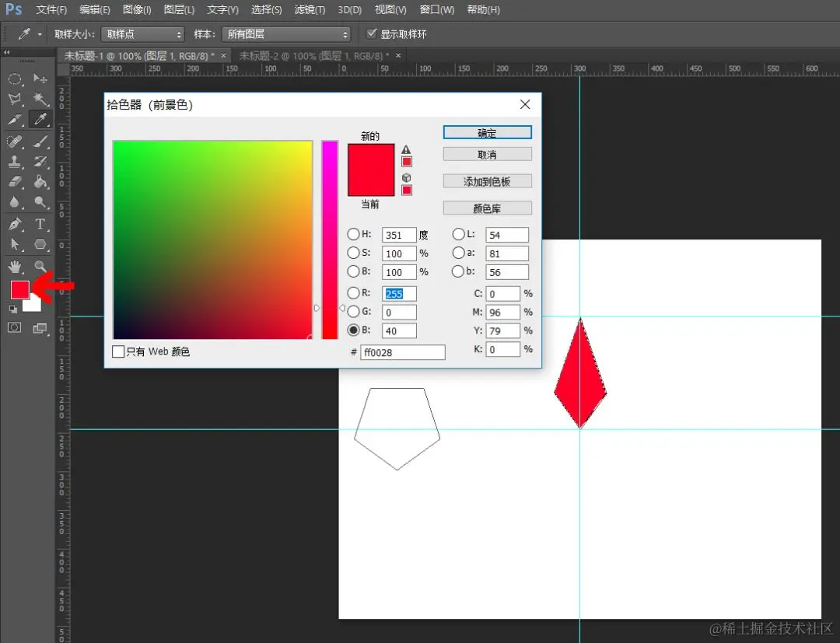Click the white background color swatch
Screen dimensions: 840x643
coord(34,305)
